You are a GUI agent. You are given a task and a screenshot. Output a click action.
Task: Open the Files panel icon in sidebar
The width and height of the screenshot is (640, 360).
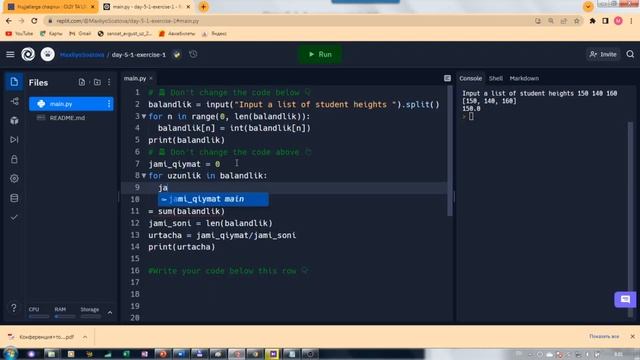click(14, 82)
